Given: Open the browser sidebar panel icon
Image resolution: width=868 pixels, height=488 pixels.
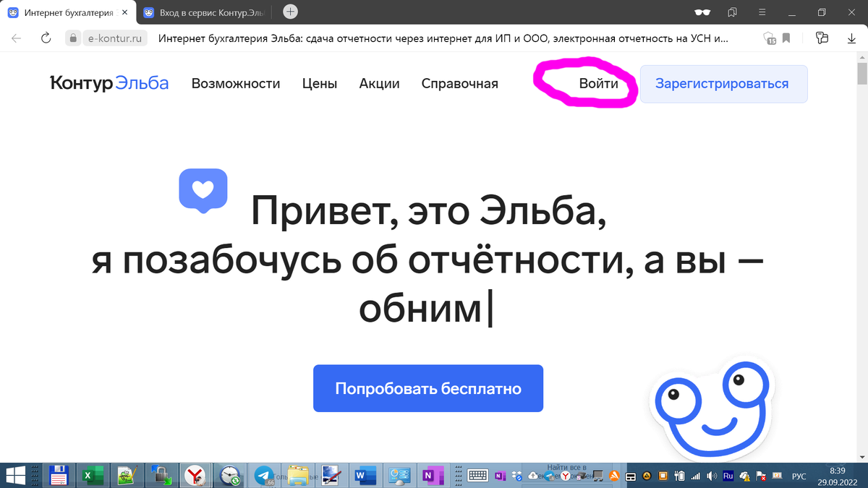Looking at the screenshot, I should pyautogui.click(x=822, y=38).
